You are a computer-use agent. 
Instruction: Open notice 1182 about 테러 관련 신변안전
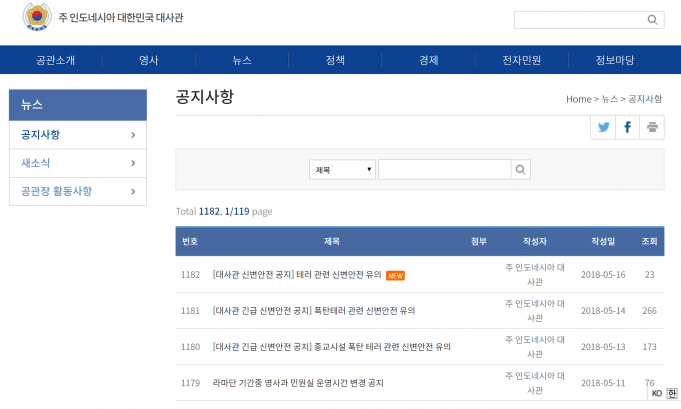[297, 275]
